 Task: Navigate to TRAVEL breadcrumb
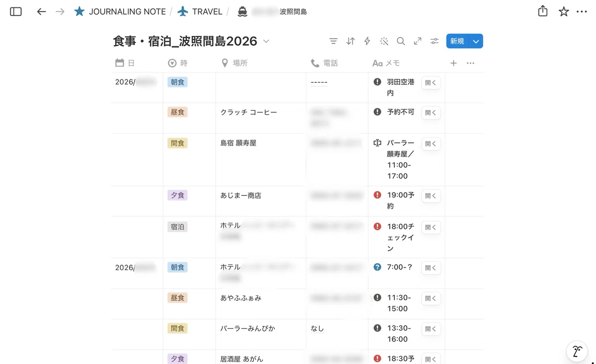pyautogui.click(x=200, y=11)
